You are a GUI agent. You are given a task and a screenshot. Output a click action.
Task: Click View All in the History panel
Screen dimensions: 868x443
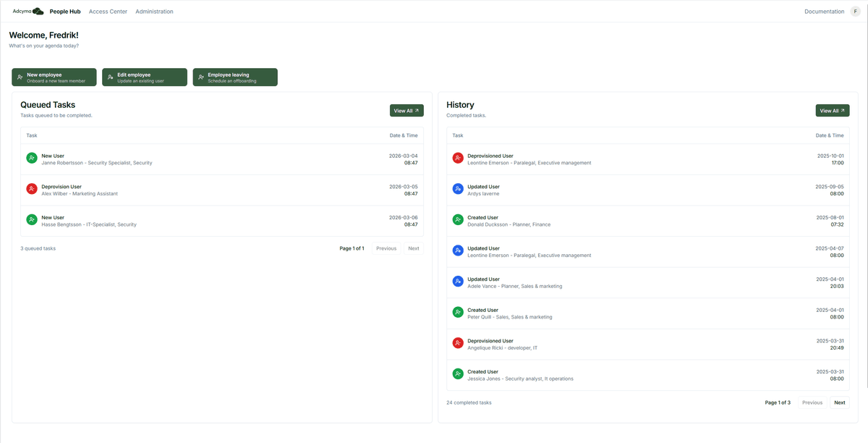(833, 110)
